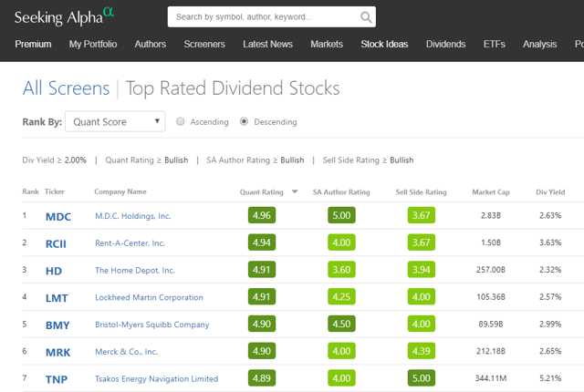Sort by Quant Rating column header
Image resolution: width=584 pixels, height=392 pixels.
coord(262,192)
